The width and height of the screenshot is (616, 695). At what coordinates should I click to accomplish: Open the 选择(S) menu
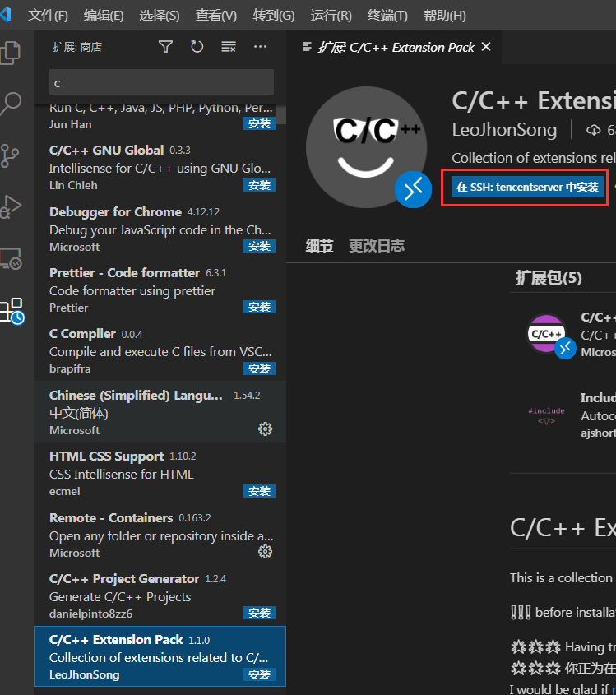(x=160, y=16)
